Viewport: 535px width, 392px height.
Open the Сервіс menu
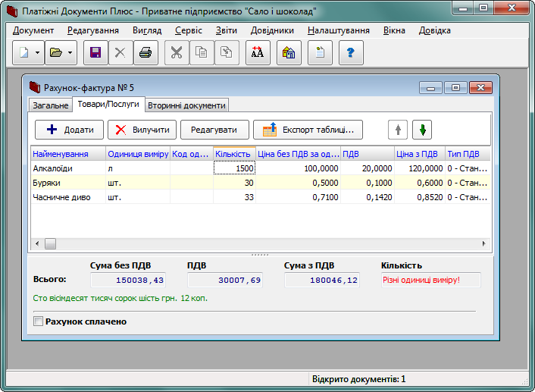189,30
